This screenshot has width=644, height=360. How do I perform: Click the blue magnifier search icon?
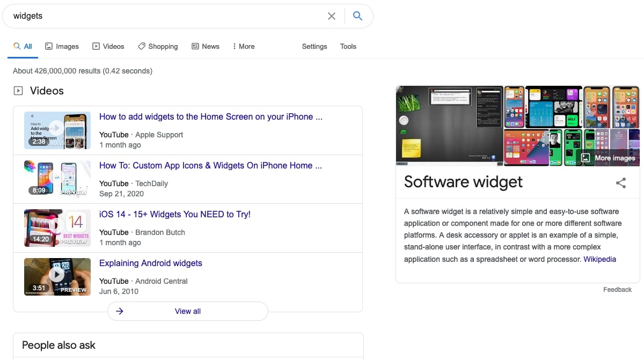tap(358, 16)
